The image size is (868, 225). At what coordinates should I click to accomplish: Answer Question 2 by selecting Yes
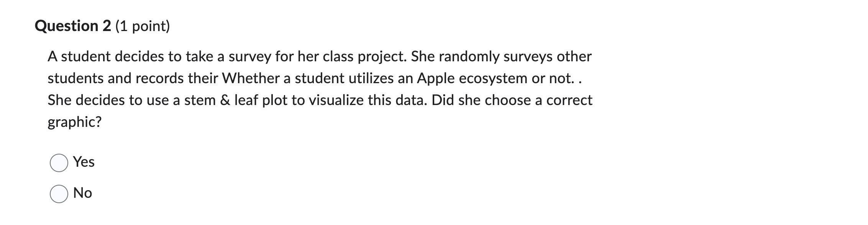tap(59, 163)
